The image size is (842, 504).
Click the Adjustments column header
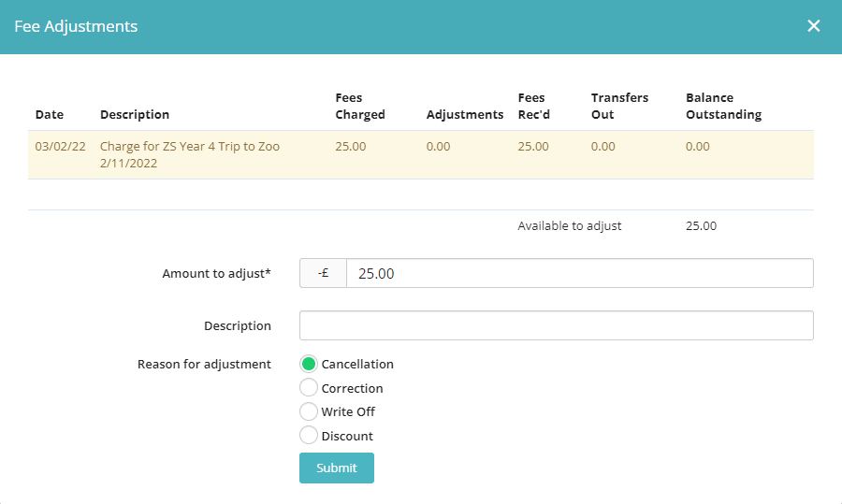pyautogui.click(x=464, y=114)
